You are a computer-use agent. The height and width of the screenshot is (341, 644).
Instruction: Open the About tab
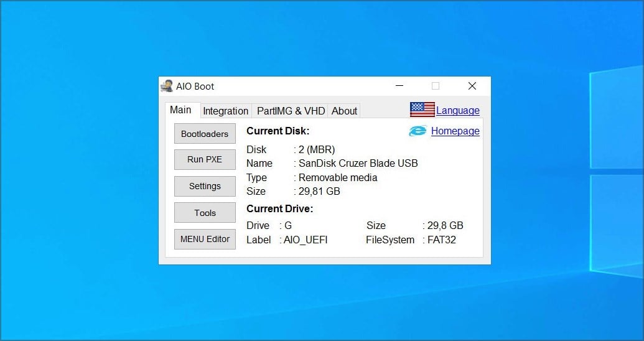tap(344, 111)
